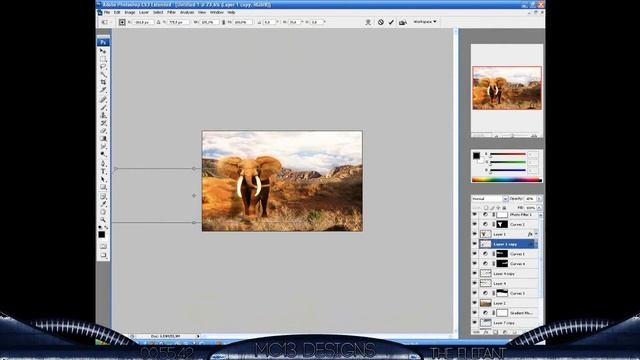Screen dimensions: 640x360
Task: Click the X position input field
Action: point(143,22)
